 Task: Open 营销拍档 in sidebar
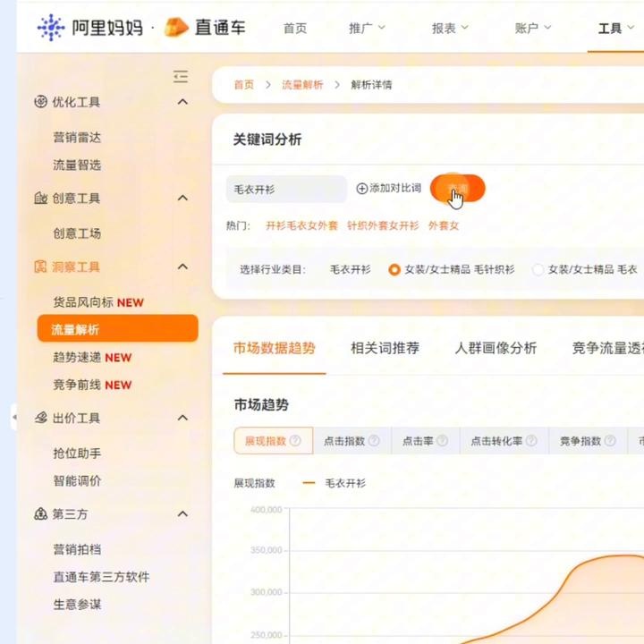[x=77, y=549]
